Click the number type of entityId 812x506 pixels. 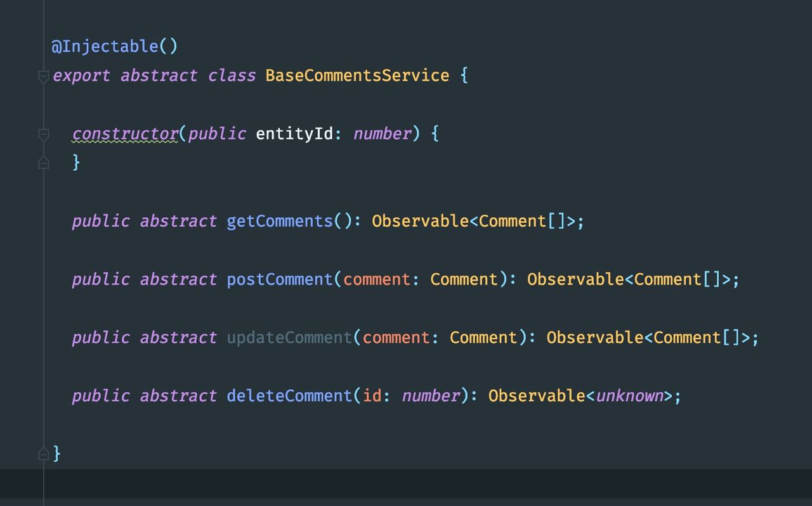383,134
